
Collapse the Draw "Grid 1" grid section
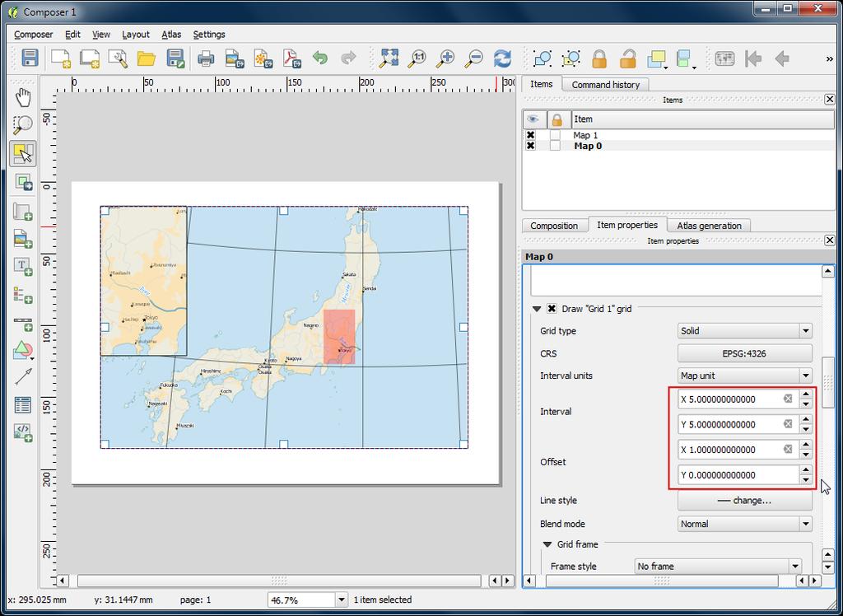pyautogui.click(x=536, y=309)
